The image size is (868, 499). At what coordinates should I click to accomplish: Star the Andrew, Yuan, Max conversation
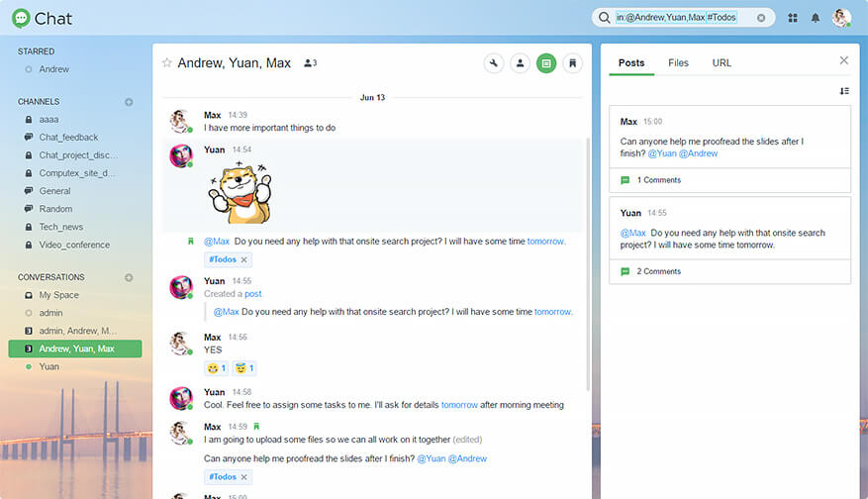click(x=166, y=63)
